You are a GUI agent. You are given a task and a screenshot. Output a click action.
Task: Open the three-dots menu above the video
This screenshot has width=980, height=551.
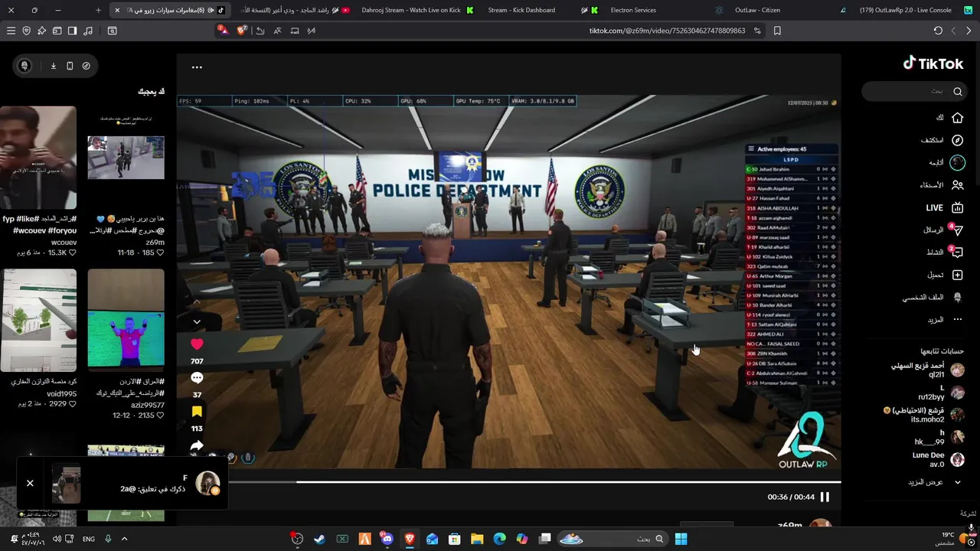coord(197,67)
